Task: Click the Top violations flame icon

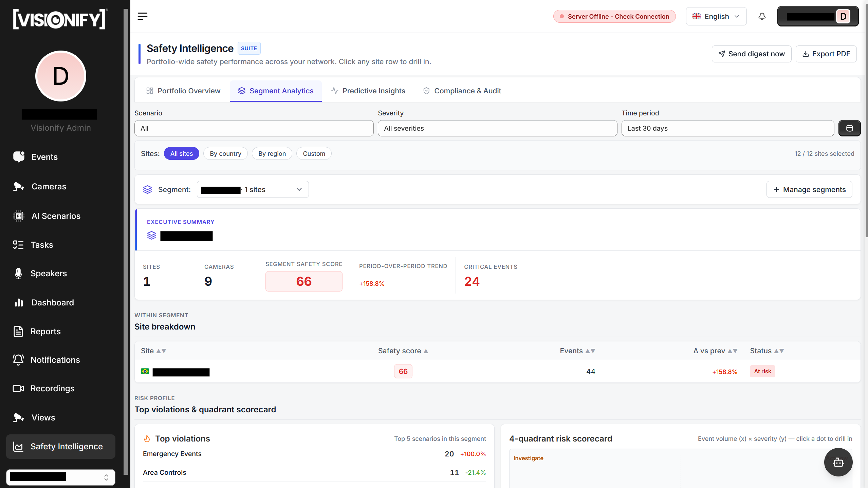Action: pos(147,438)
